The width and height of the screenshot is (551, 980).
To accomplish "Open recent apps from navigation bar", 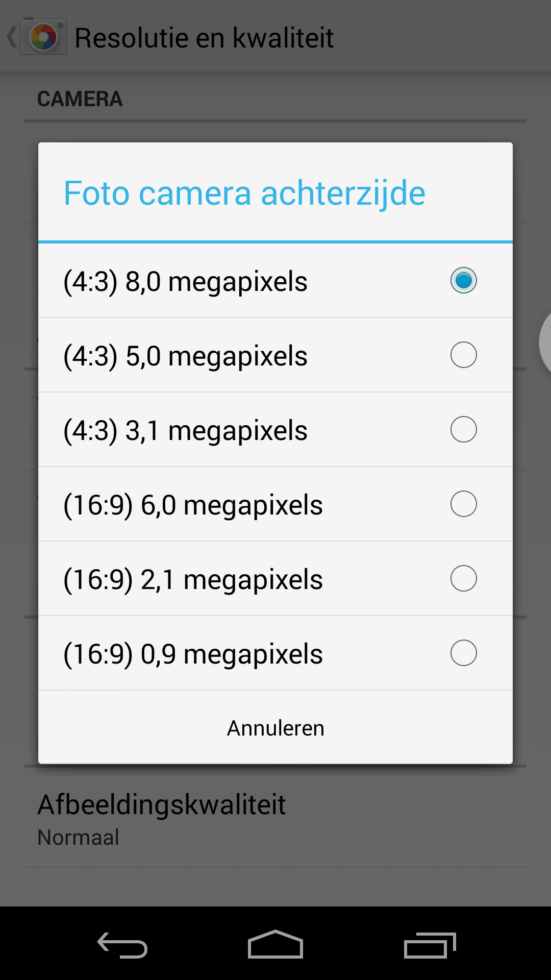I will 430,945.
